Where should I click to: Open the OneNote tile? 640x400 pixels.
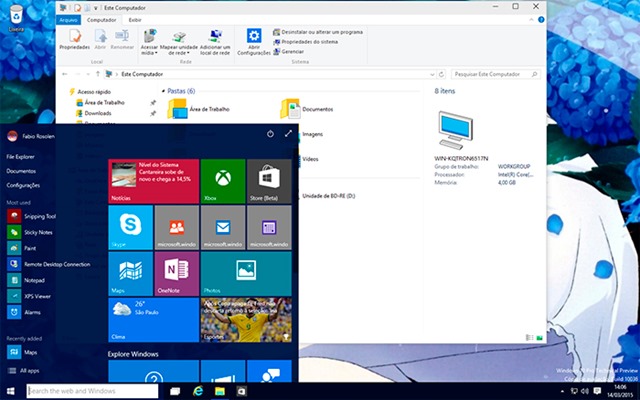click(x=177, y=273)
